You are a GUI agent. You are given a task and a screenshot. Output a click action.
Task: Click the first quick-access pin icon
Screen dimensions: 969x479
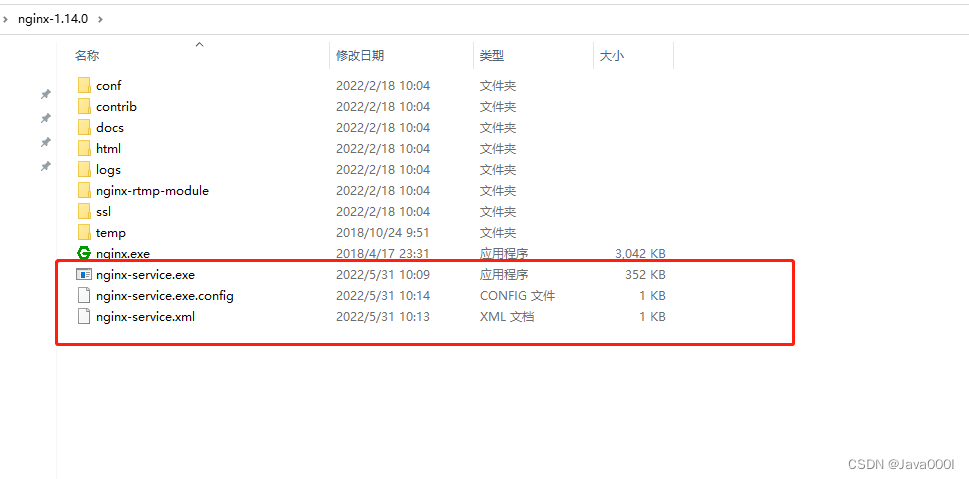pos(45,94)
